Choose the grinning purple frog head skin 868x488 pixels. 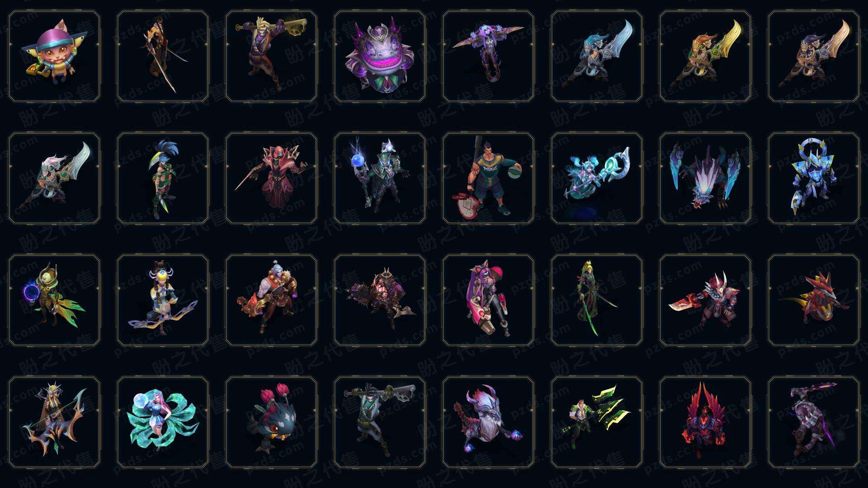coord(380,56)
